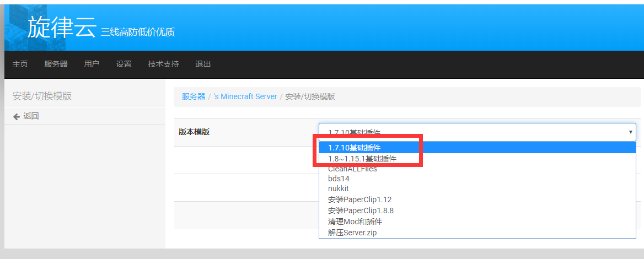
Task: Select the bds14 template option
Action: [x=339, y=179]
